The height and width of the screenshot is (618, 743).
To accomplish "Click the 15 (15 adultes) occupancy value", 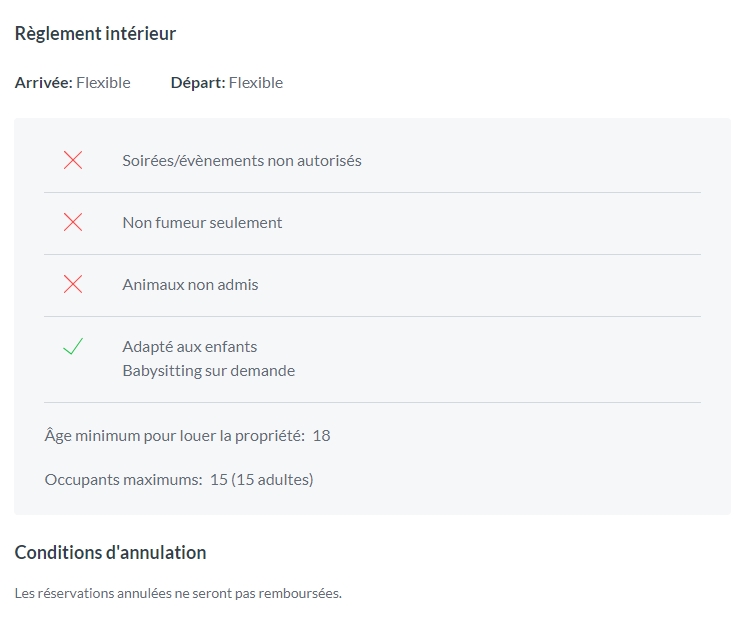I will coord(262,480).
